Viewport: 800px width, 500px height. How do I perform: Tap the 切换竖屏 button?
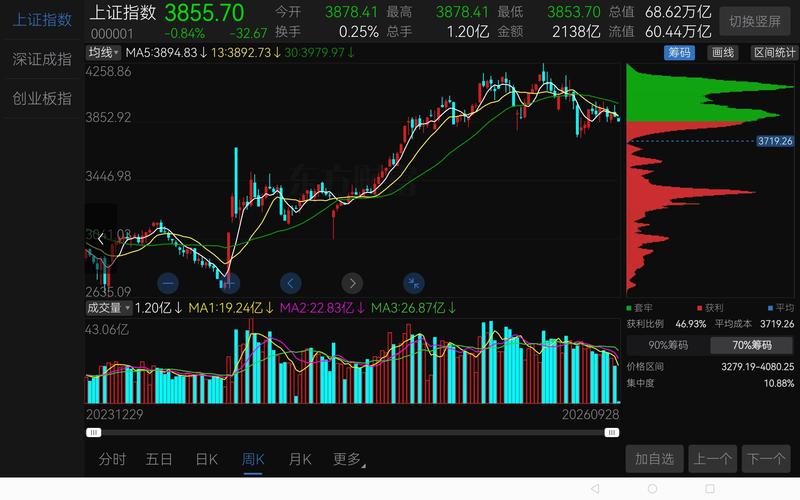pos(755,21)
